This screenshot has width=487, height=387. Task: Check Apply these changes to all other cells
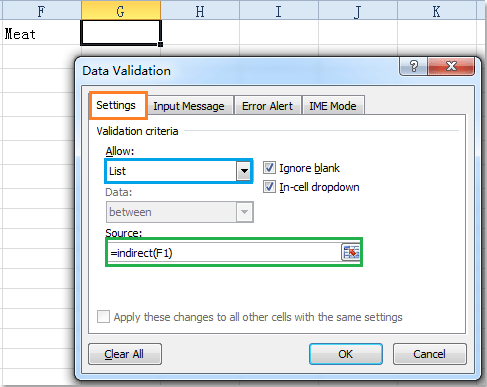coord(103,317)
